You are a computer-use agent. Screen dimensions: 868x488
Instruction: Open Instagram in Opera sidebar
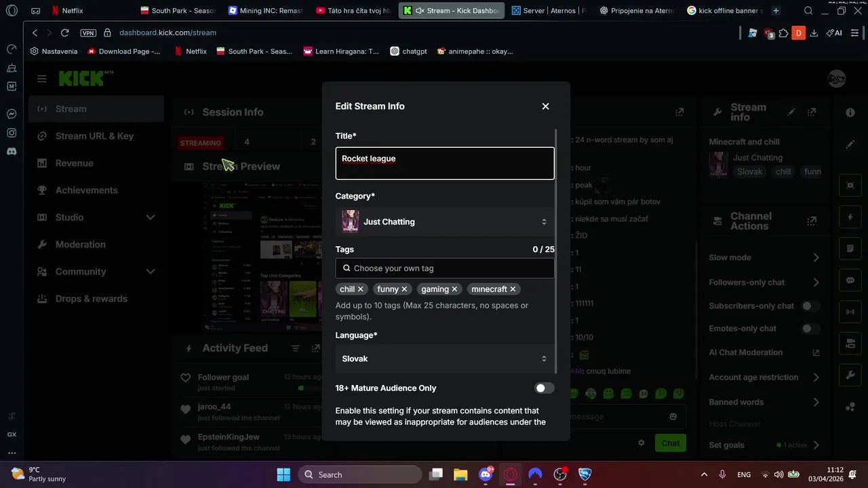(x=12, y=133)
